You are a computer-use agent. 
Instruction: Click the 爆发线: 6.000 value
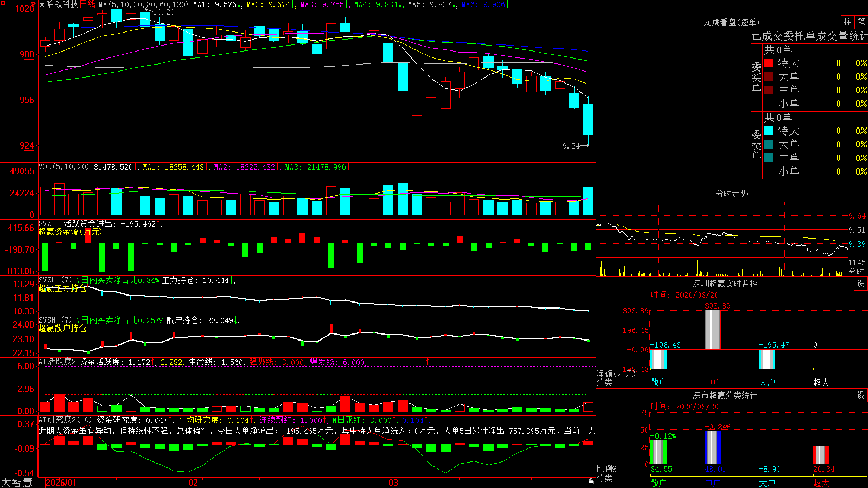pyautogui.click(x=338, y=362)
